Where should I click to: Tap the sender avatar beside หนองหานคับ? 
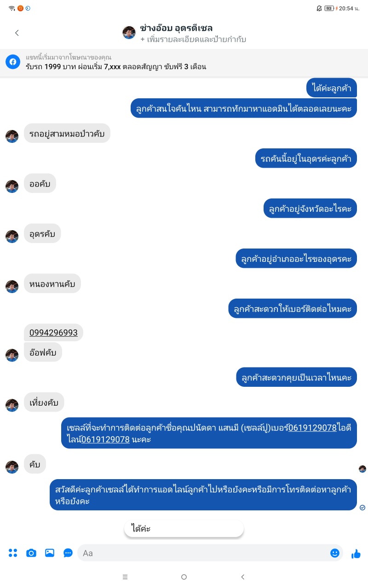tap(12, 287)
